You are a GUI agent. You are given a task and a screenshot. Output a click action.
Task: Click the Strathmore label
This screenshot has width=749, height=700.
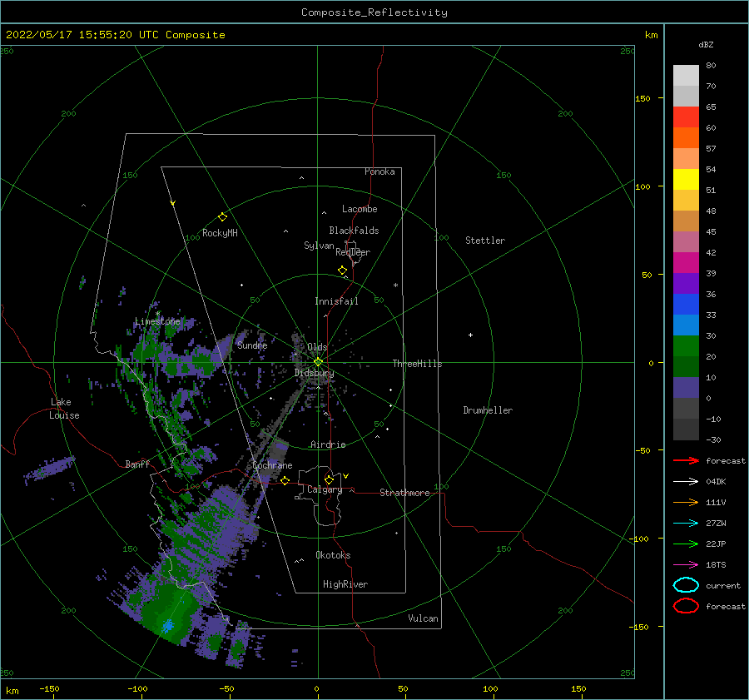[x=404, y=493]
